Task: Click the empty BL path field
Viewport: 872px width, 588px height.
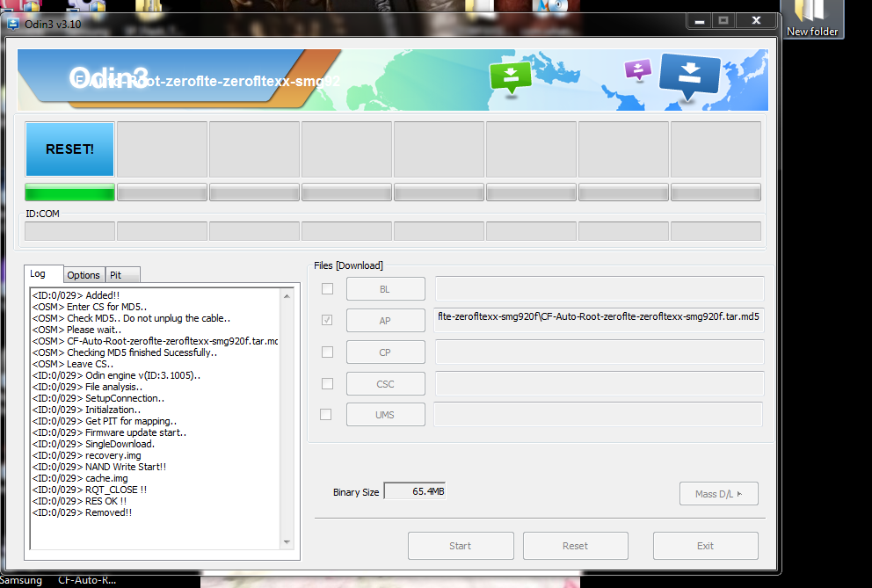Action: coord(599,288)
